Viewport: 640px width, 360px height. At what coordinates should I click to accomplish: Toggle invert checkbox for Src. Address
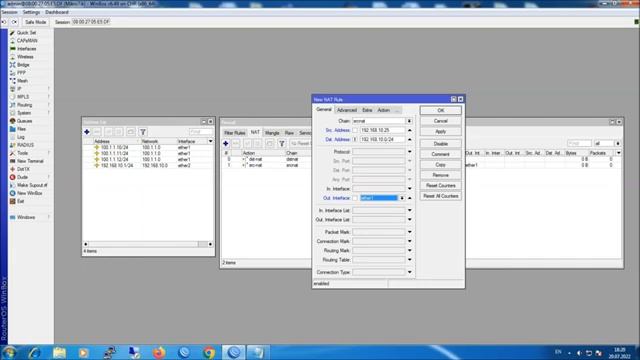pyautogui.click(x=355, y=130)
